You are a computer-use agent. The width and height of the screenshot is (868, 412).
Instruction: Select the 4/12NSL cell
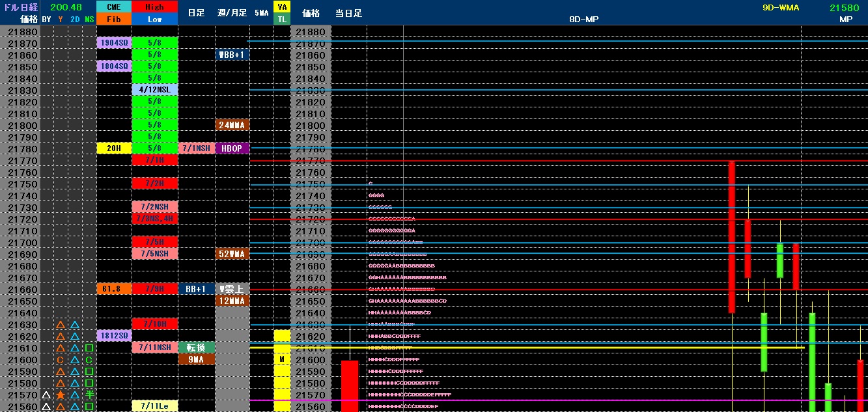(155, 90)
